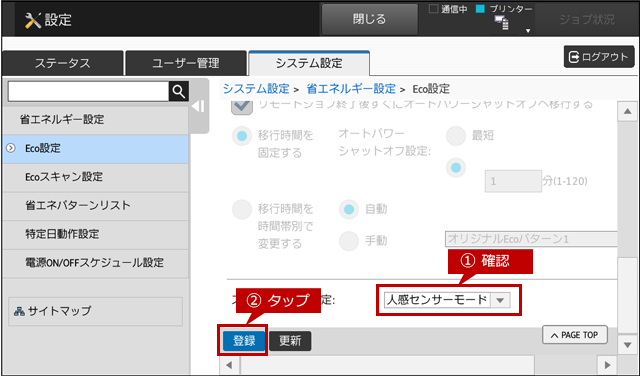This screenshot has width=640, height=376.
Task: Click the settings wrench icon
Action: (33, 20)
